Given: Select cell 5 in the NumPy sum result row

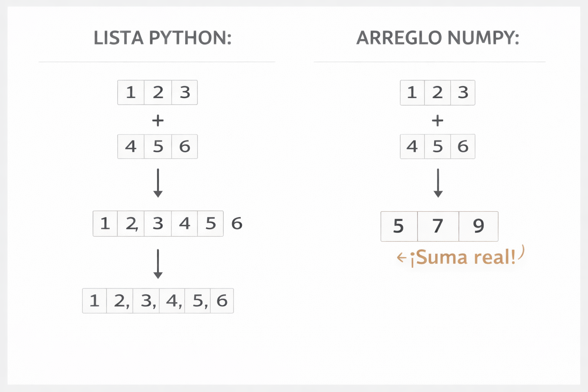Looking at the screenshot, I should 399,226.
